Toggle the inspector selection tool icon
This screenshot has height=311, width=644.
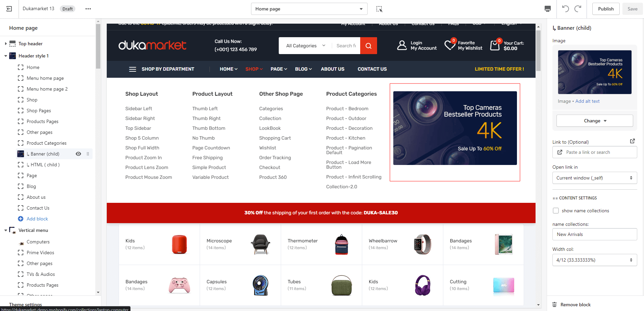click(379, 9)
